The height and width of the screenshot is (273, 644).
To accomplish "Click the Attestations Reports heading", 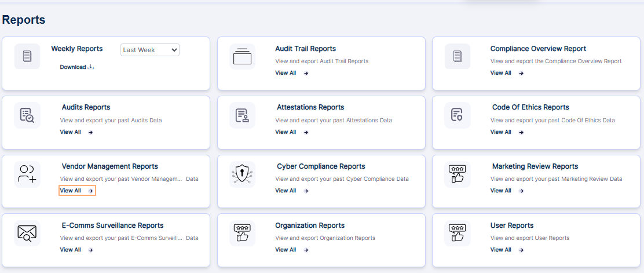I will pos(310,107).
